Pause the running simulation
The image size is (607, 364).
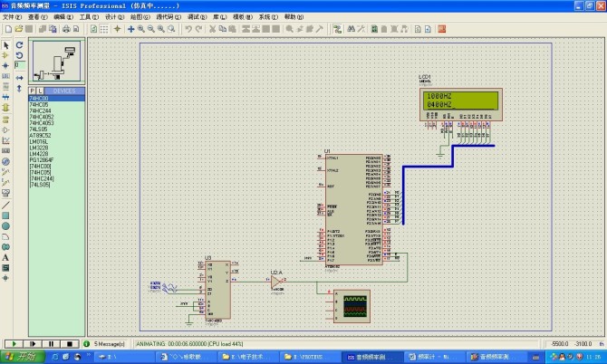click(51, 344)
